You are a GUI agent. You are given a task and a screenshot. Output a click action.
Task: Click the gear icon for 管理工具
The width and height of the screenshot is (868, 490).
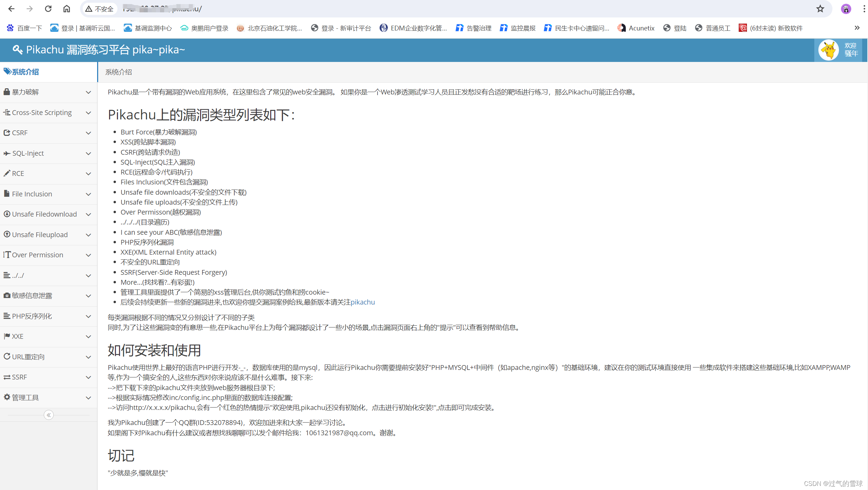tap(7, 397)
